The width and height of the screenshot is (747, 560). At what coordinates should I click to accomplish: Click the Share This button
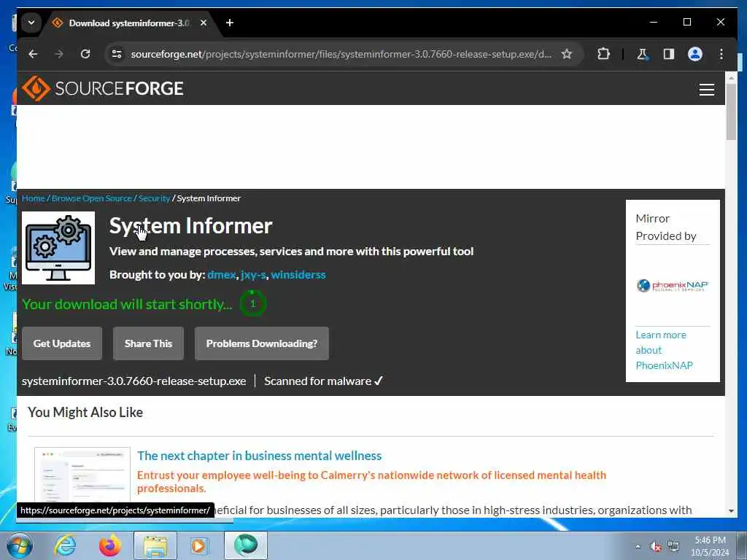coord(148,343)
